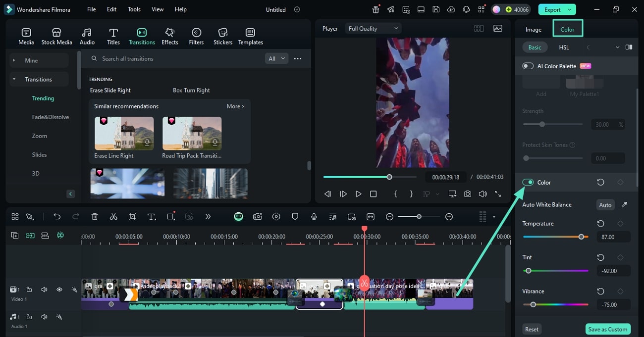Toggle the comparison view icon in Color panel

pyautogui.click(x=629, y=47)
